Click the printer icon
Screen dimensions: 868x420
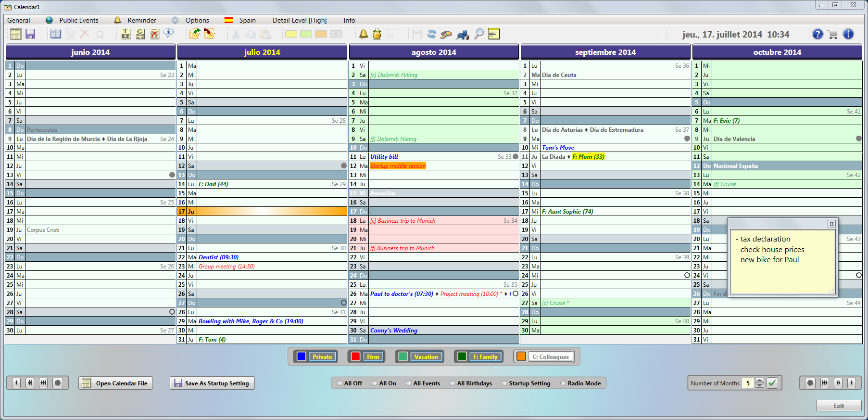(463, 34)
